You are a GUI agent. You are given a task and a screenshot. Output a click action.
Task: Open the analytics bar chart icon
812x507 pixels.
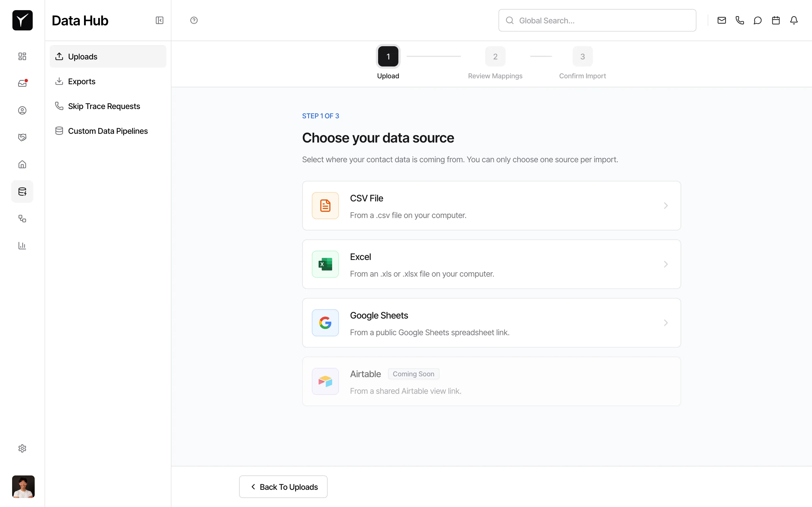pyautogui.click(x=22, y=245)
